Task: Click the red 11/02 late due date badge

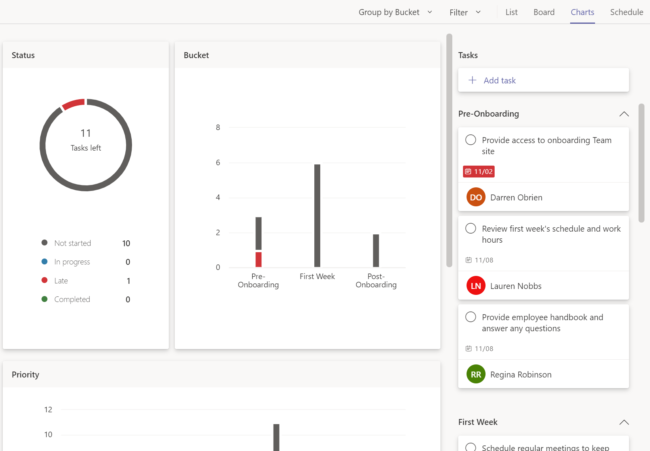Action: pos(479,171)
